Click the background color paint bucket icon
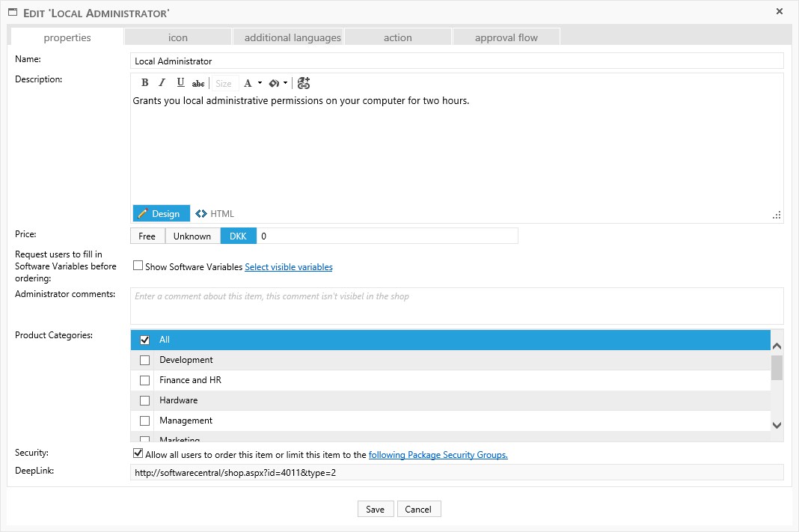The image size is (799, 532). (x=274, y=83)
